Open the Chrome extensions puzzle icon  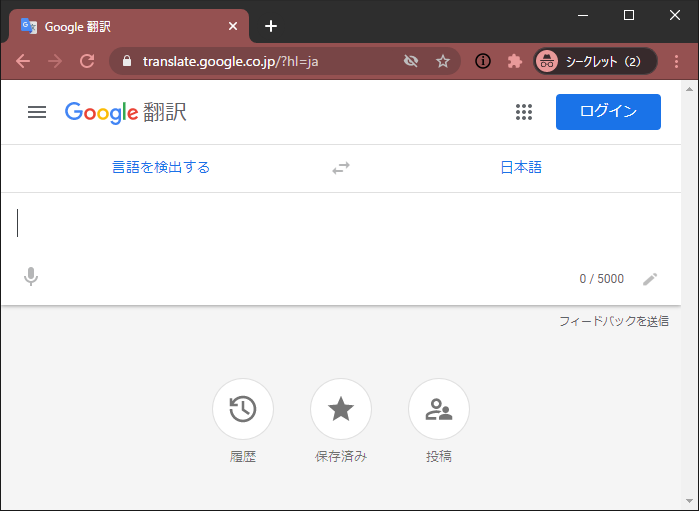(515, 61)
